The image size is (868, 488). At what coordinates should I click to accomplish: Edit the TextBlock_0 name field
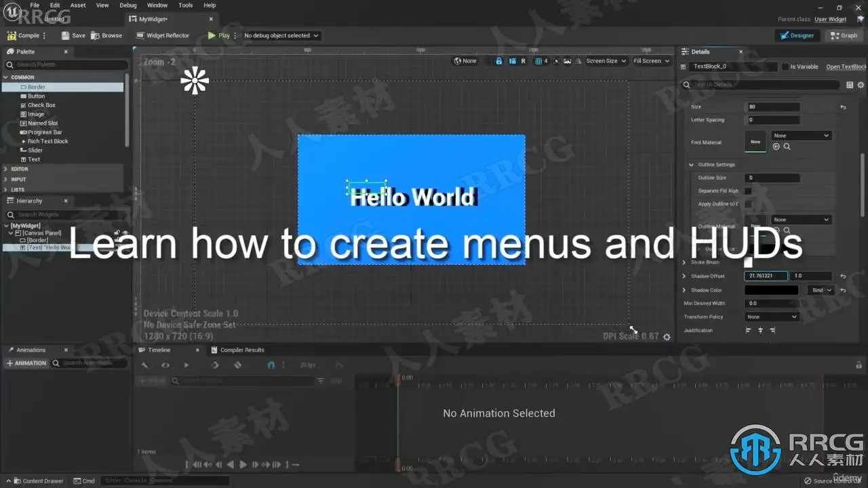[734, 67]
